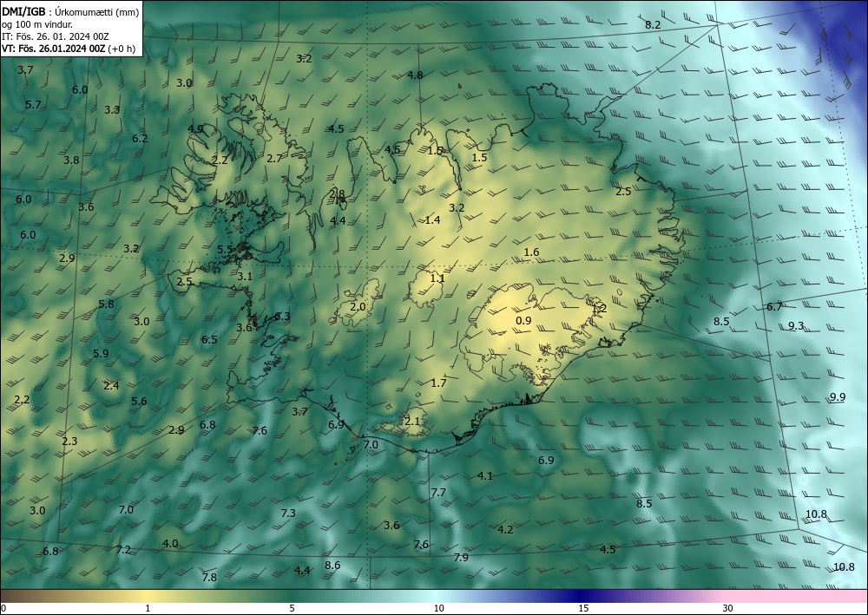Screen dimensions: 868x615
Task: Click the 7.7 value label
Action: click(438, 492)
